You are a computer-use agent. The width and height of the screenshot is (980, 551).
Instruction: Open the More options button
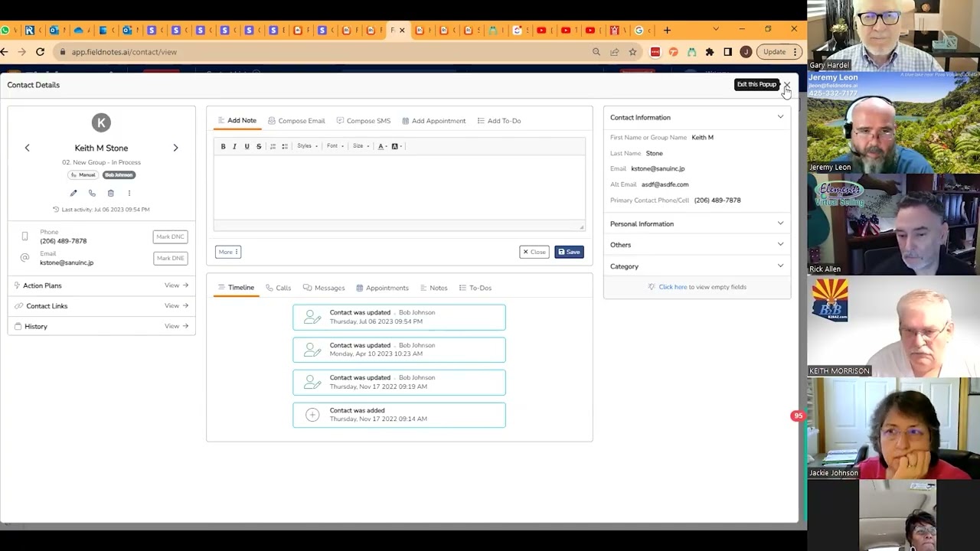(228, 252)
